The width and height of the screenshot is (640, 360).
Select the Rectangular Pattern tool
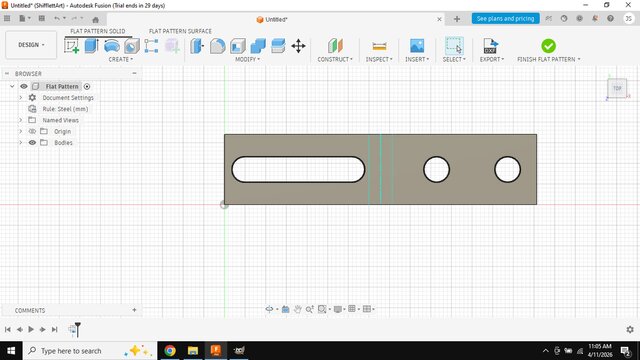[151, 46]
